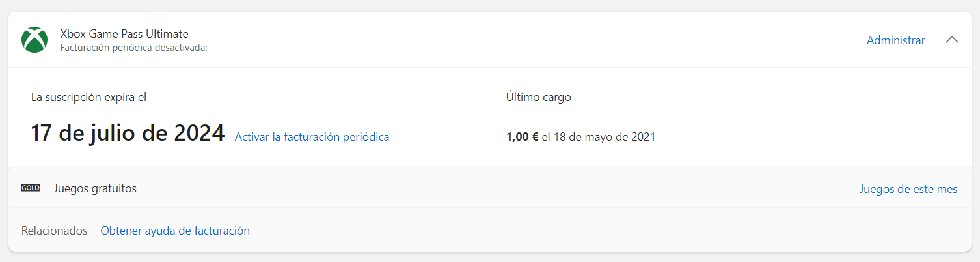The image size is (980, 262).
Task: Click the green Xbox logo icon
Action: click(34, 40)
